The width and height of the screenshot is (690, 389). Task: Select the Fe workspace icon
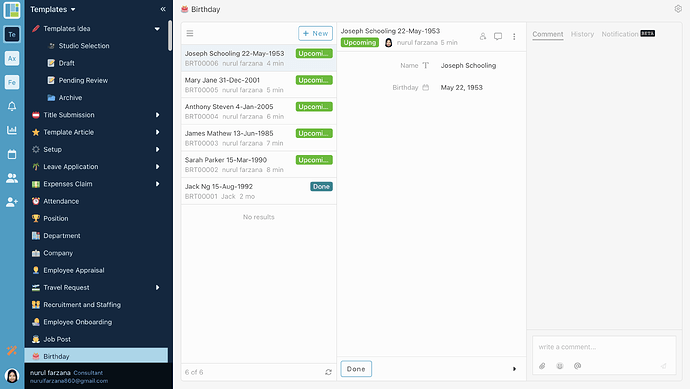pyautogui.click(x=12, y=82)
